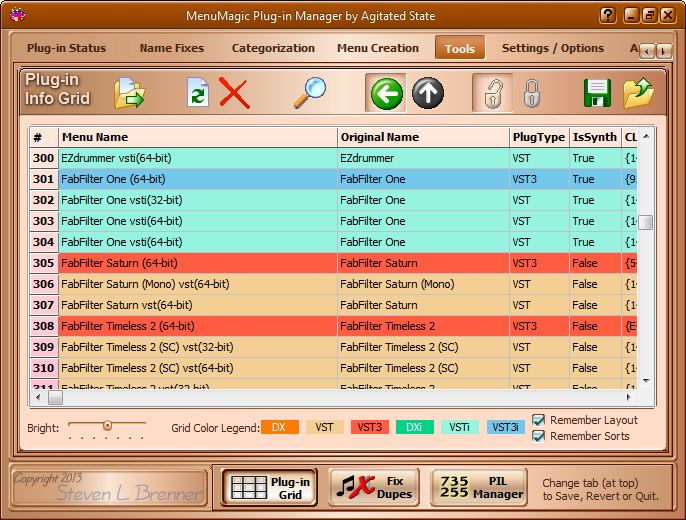Click the False IsSynth cell in row 308
Screen dimensions: 686x520
pos(595,326)
